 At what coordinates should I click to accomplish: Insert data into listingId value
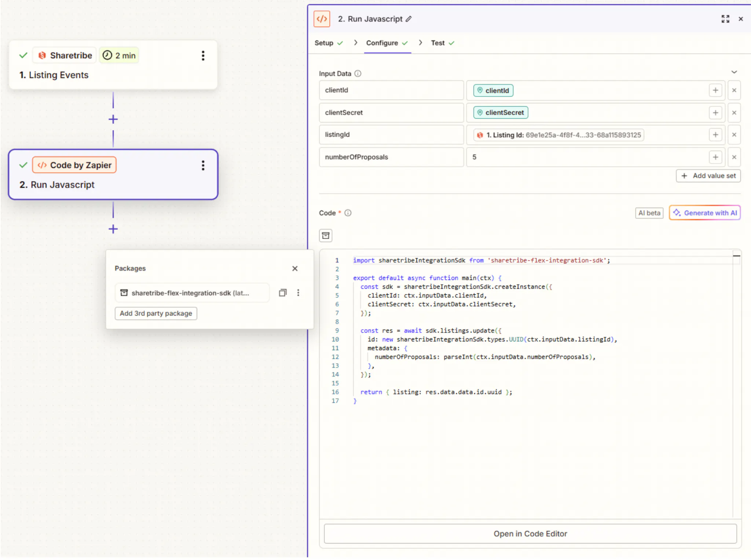pyautogui.click(x=715, y=135)
